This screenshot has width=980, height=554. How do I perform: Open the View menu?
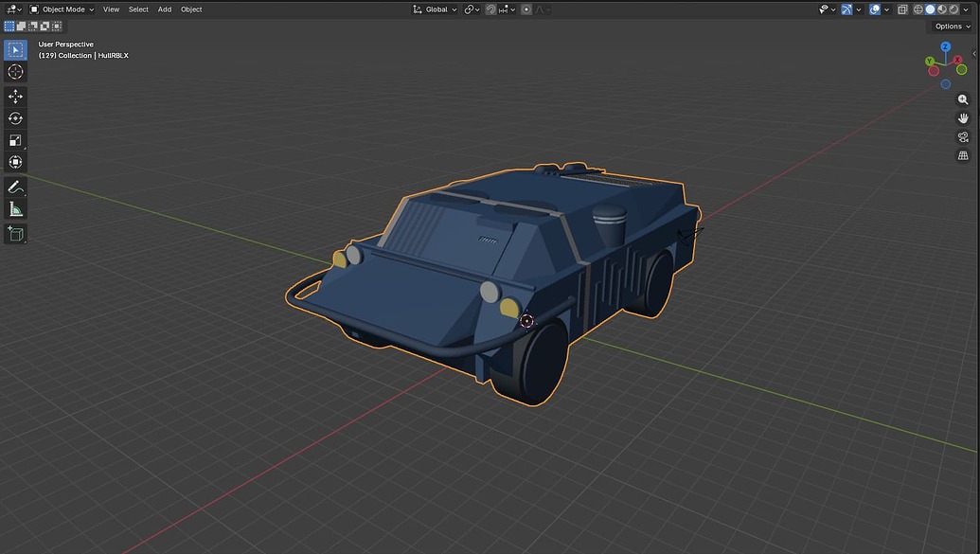111,9
